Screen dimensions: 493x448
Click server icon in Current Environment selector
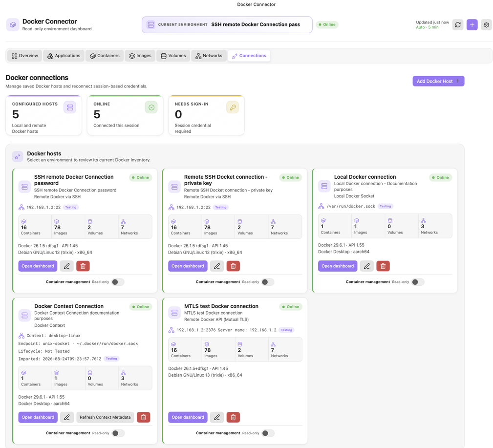click(151, 24)
